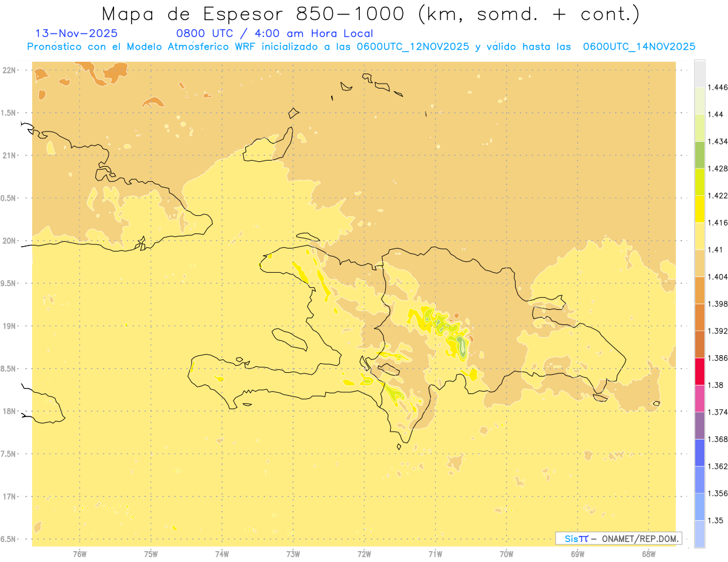The image size is (728, 562).
Task: Click the color bar value '1.428'
Action: tap(718, 169)
